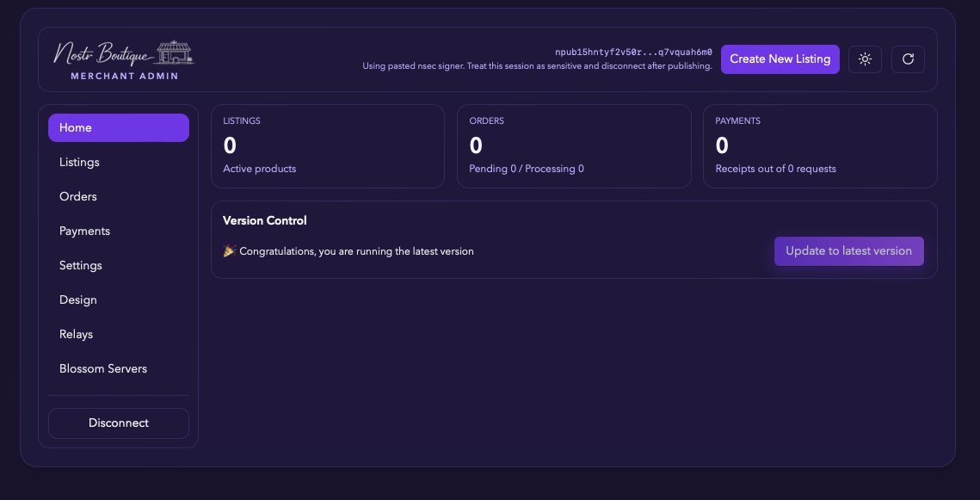Navigate to Payments in the sidebar
The height and width of the screenshot is (500, 980).
84,231
